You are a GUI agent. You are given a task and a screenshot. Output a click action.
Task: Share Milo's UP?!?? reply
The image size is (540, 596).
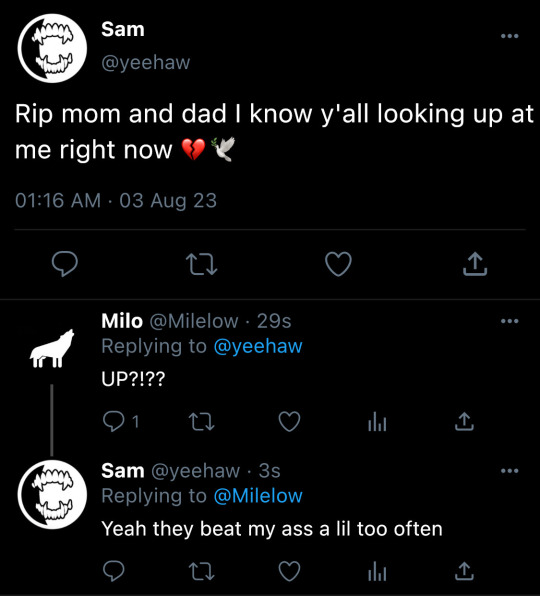click(x=464, y=421)
